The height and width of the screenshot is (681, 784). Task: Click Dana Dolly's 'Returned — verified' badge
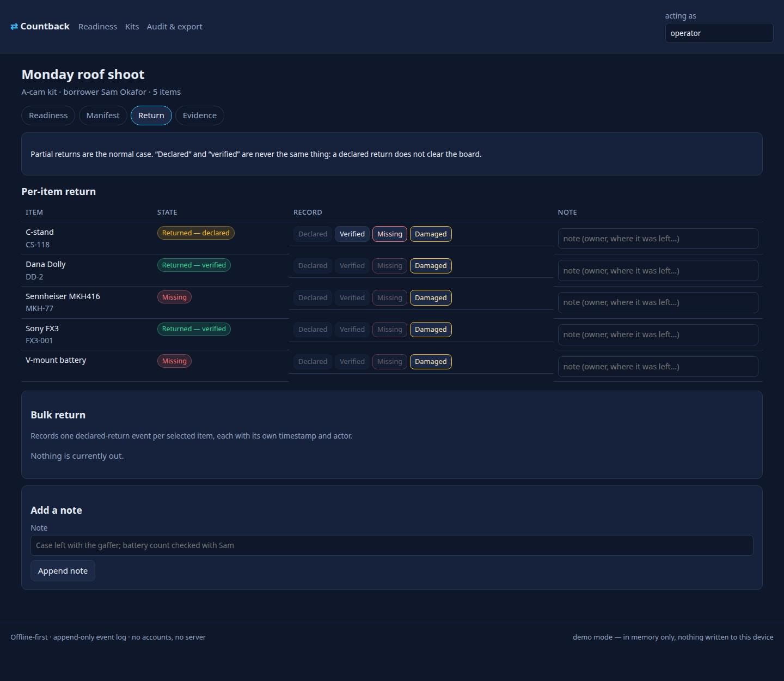(x=194, y=265)
